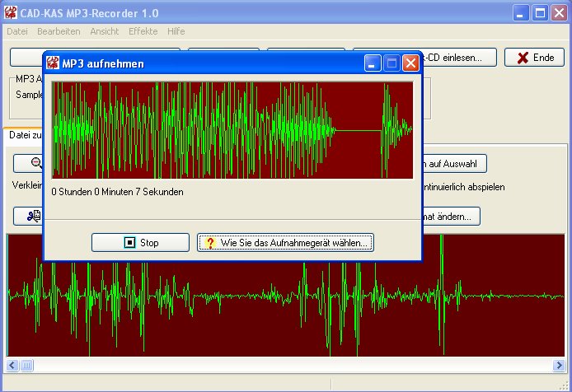Minimize the MP3 aufnehmen dialog
Viewport: 572px width, 392px height.
click(373, 63)
